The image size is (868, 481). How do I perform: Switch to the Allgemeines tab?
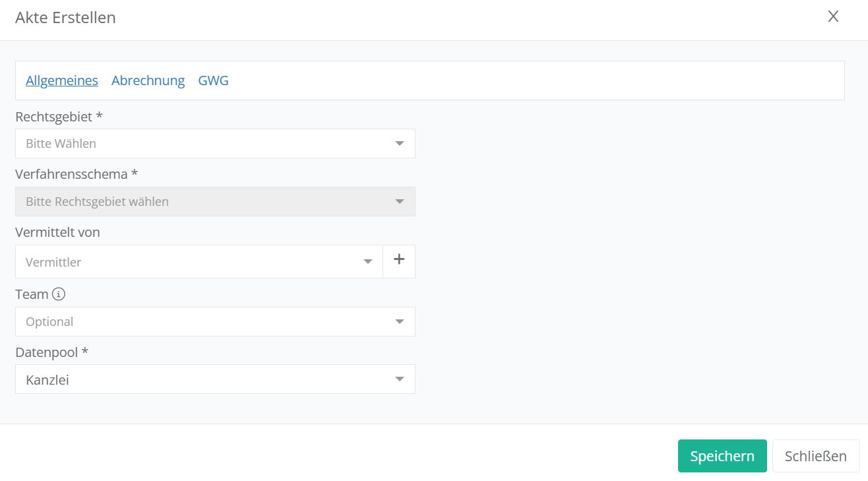[x=62, y=80]
